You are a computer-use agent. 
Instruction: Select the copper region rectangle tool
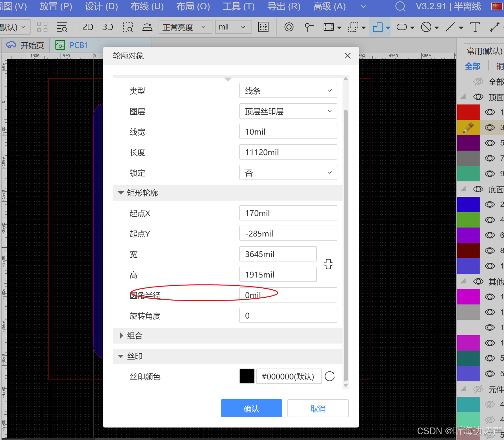(329, 27)
